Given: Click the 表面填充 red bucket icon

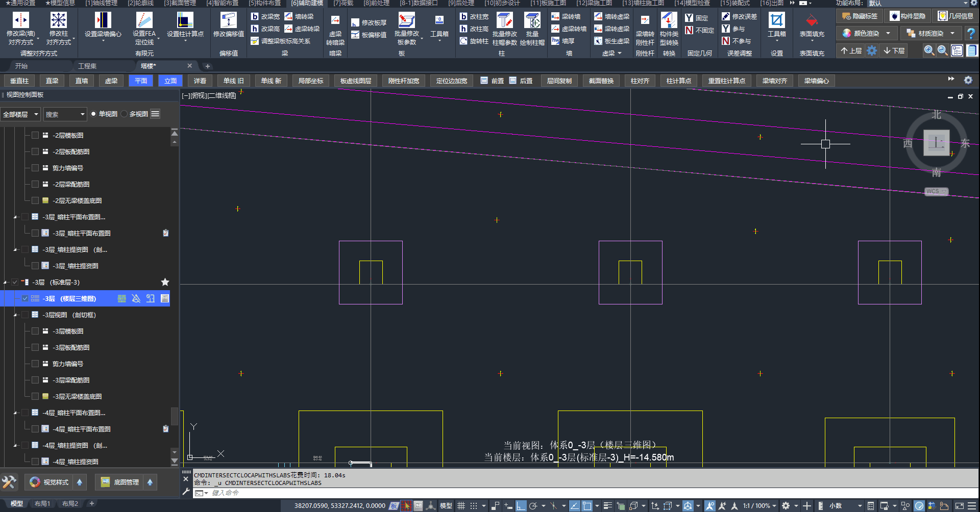Looking at the screenshot, I should [812, 21].
